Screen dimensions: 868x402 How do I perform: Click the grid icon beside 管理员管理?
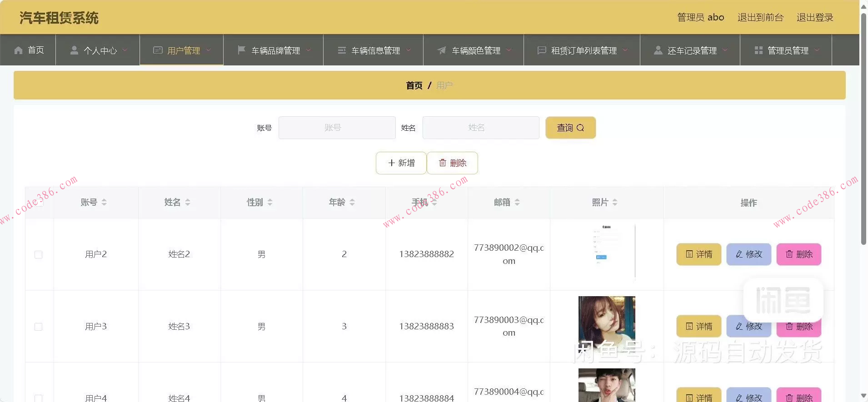tap(758, 50)
